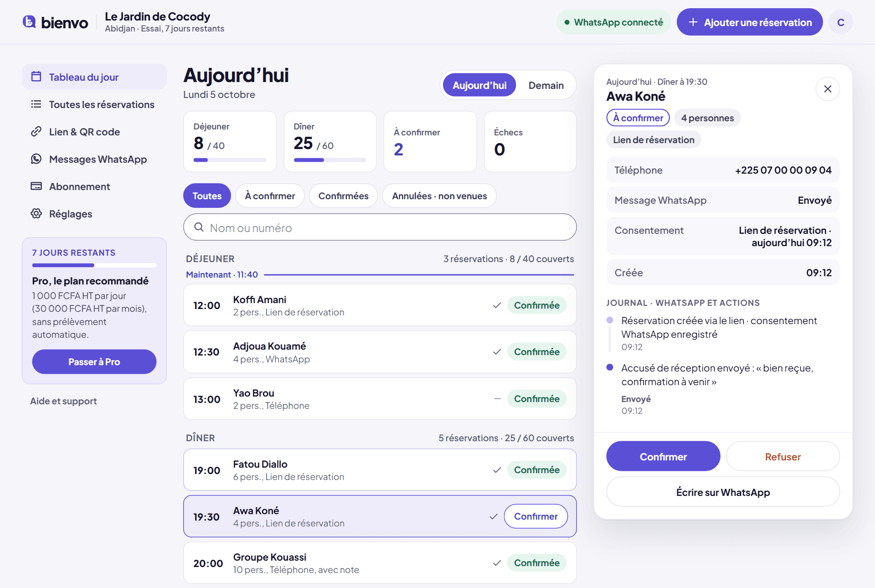Click the checkmark icon in Groupe Kouassi row
The height and width of the screenshot is (588, 875).
point(497,563)
